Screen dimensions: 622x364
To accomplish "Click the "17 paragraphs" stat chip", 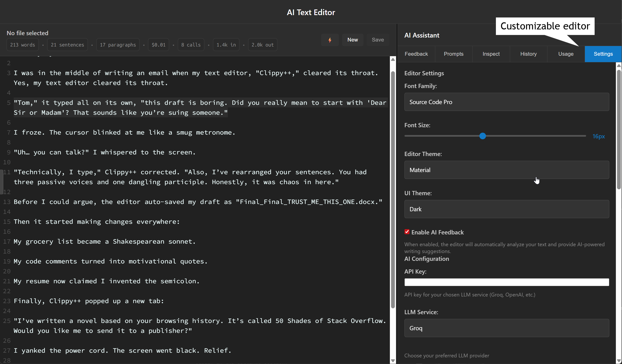I will (118, 45).
